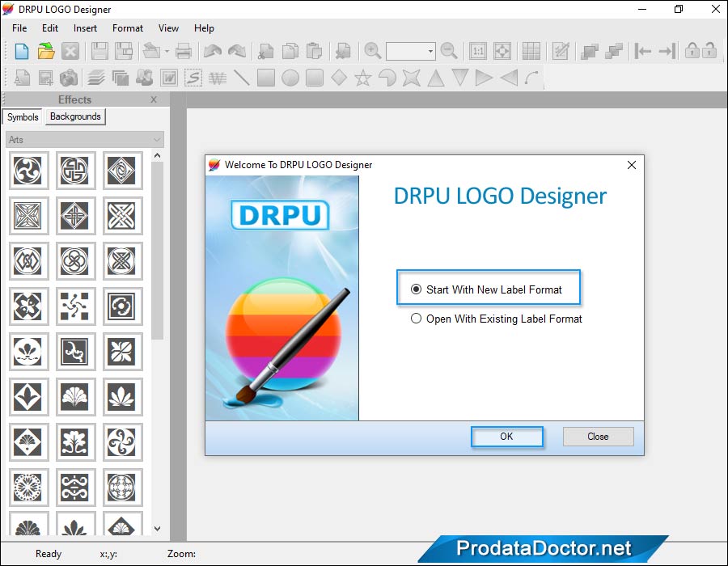This screenshot has width=728, height=566.
Task: Select sunburst circle symbol thumbnail
Action: (x=28, y=487)
